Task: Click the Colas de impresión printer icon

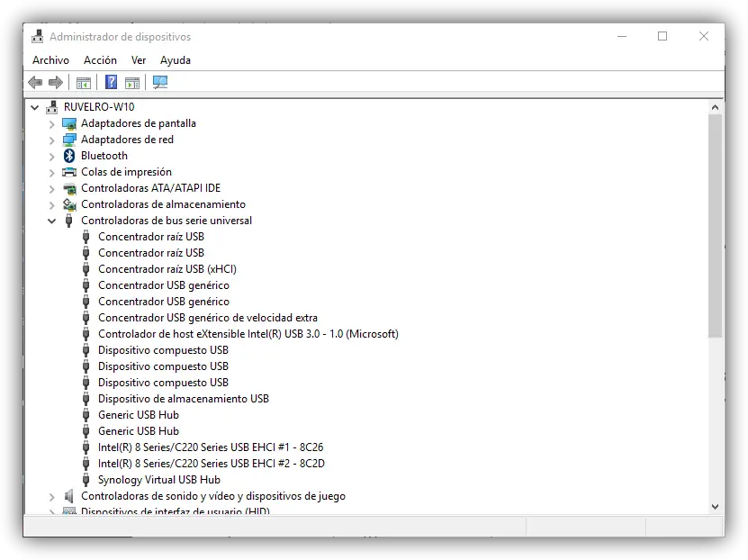Action: (69, 172)
